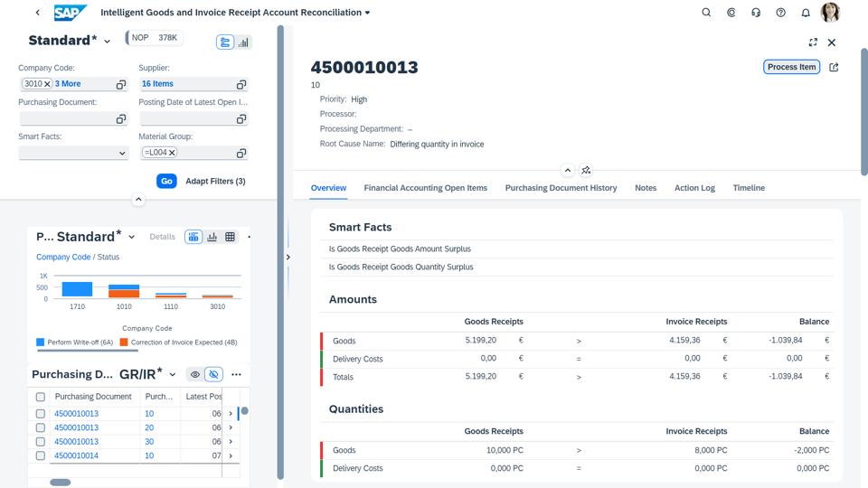868x488 pixels.
Task: Navigate into row 4500010013 item 20
Action: pos(231,427)
